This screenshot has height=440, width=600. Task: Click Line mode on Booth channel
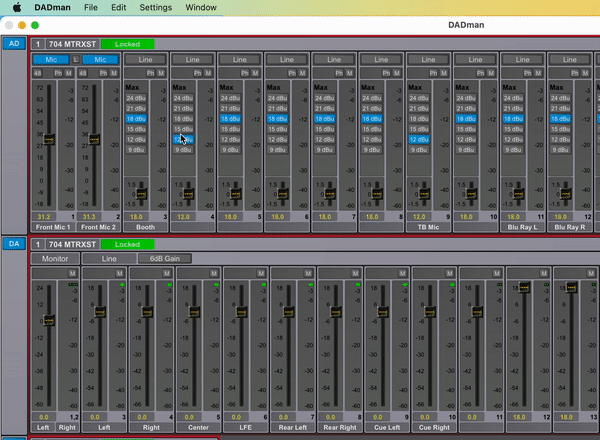click(x=145, y=59)
